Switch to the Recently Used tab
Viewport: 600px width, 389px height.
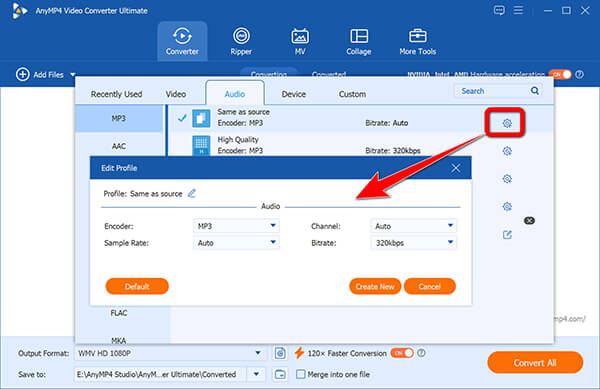coord(116,94)
